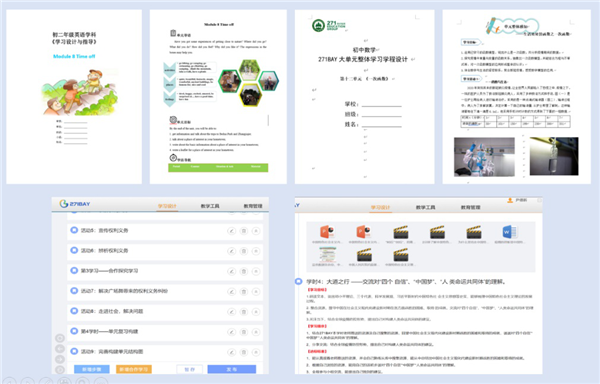
Task: Switch to 学习设计 tab in right window
Action: pyautogui.click(x=380, y=207)
